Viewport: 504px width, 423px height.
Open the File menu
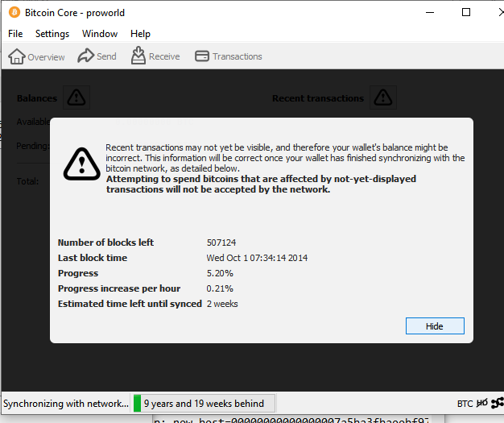(15, 34)
